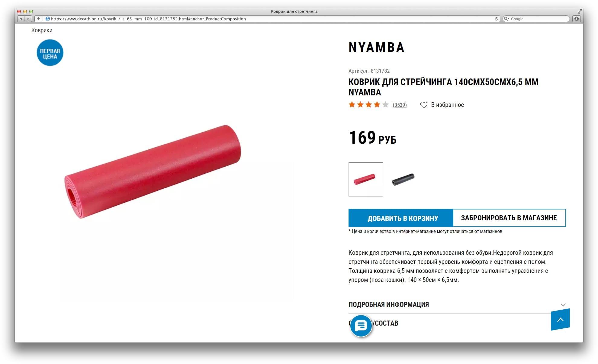Reload page using the refresh icon

click(496, 19)
